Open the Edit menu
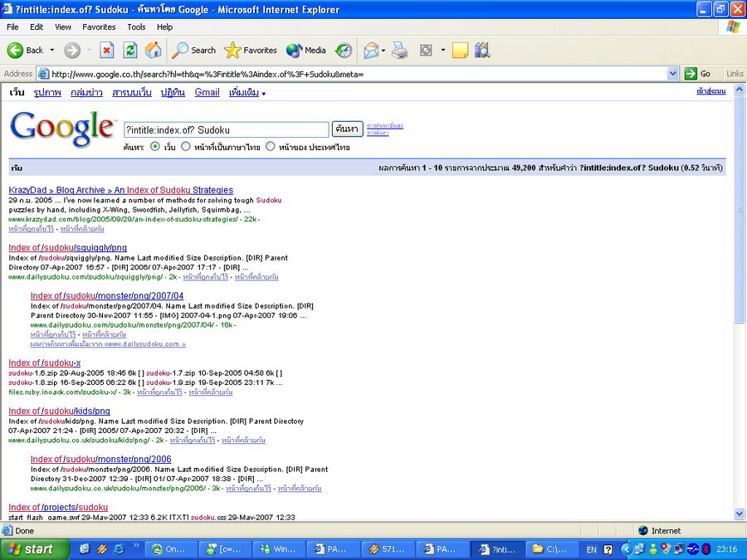This screenshot has height=560, width=747. (37, 27)
